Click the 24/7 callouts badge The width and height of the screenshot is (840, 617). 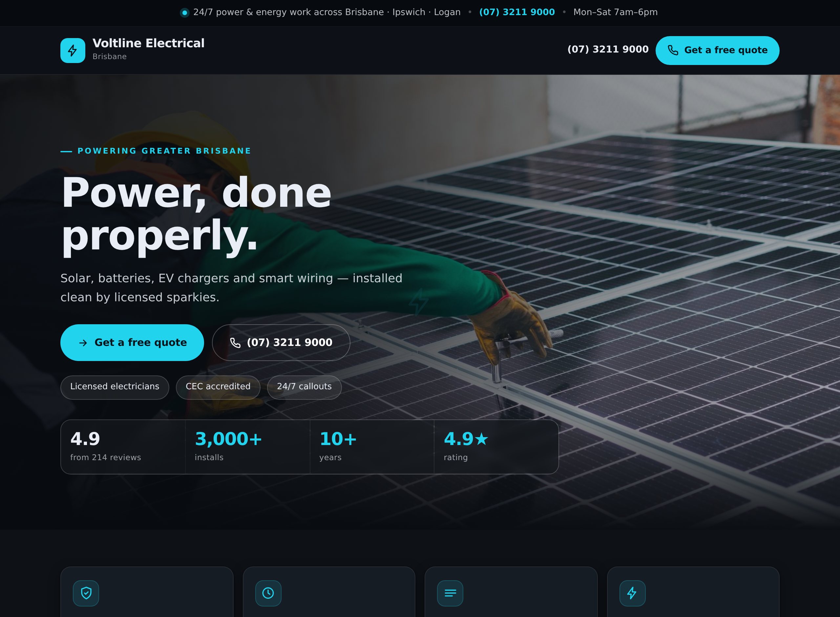pos(304,387)
